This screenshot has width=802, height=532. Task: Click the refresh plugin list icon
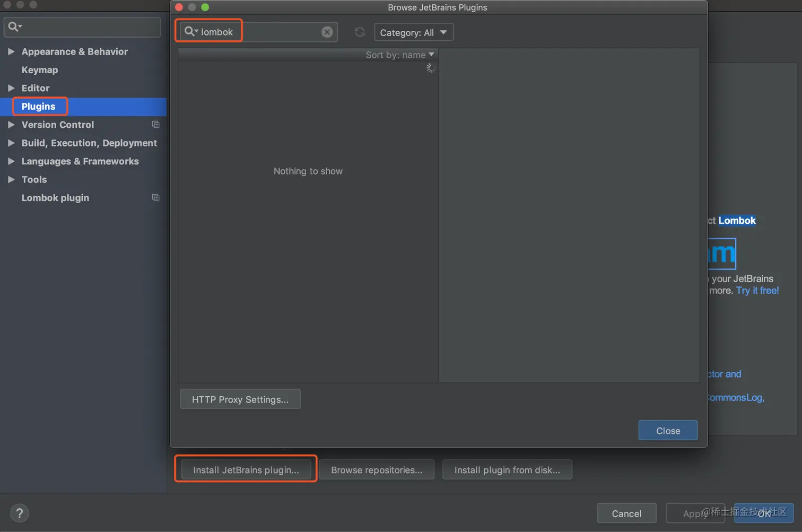360,32
